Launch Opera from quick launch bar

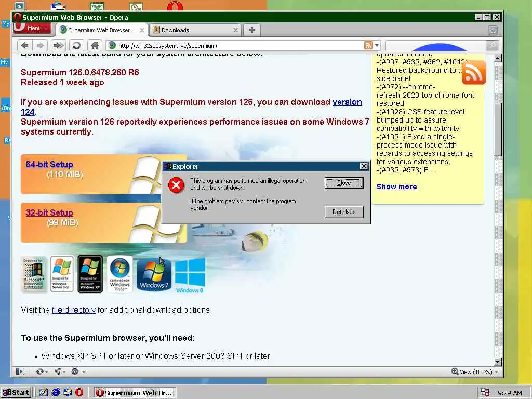tap(79, 393)
